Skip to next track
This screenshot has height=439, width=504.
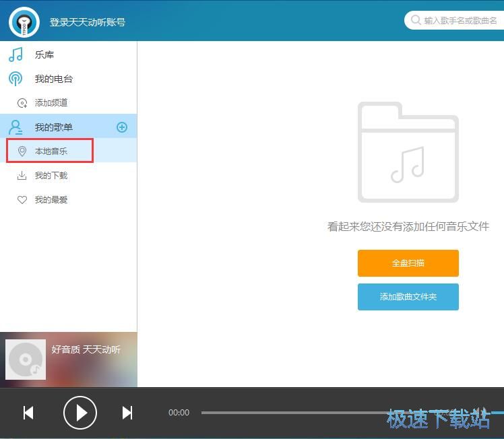click(127, 413)
